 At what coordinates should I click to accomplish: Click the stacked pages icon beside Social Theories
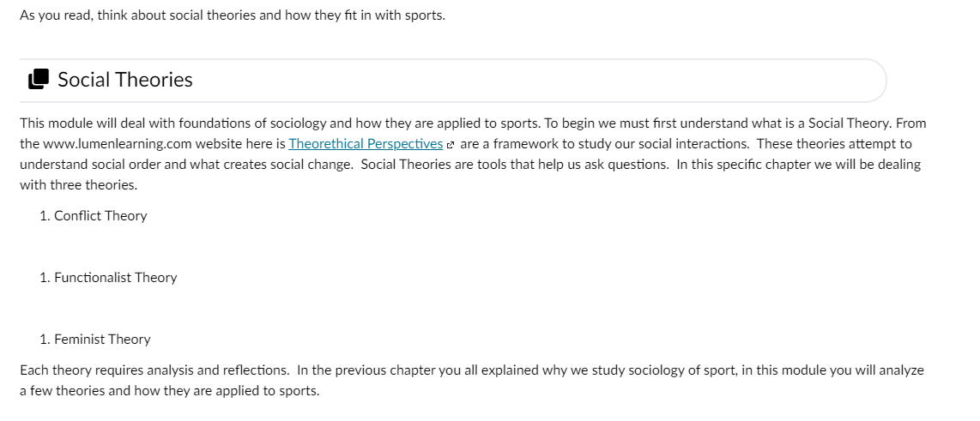(x=39, y=80)
